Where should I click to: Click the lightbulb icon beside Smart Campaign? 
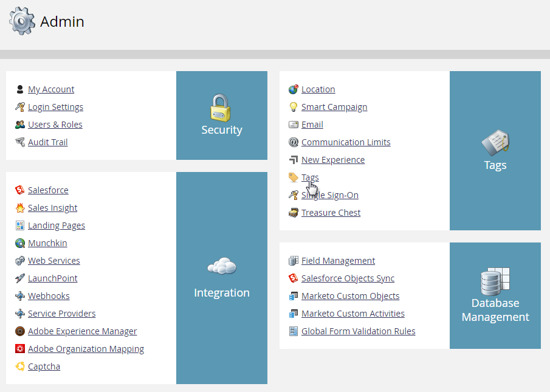pos(294,107)
